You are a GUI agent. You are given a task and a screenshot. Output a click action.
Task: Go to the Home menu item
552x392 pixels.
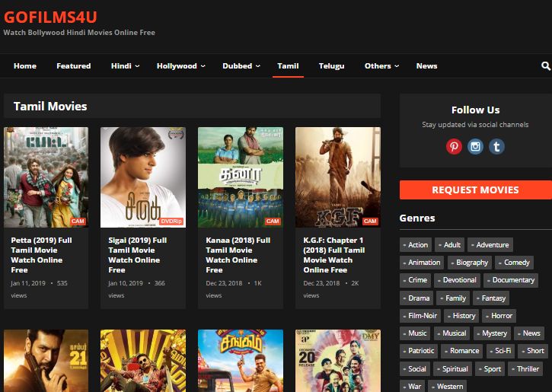point(25,65)
